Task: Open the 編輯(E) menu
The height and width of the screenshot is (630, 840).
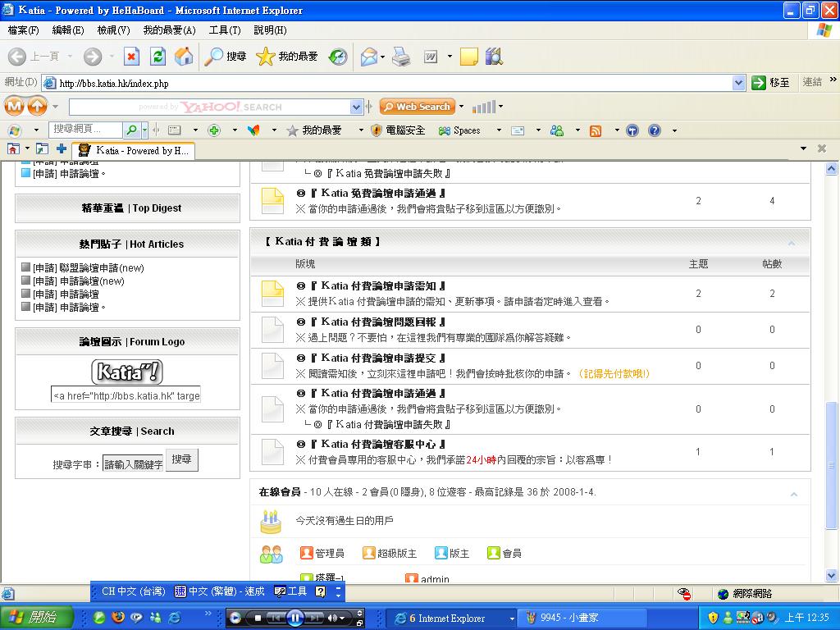Action: click(x=68, y=30)
